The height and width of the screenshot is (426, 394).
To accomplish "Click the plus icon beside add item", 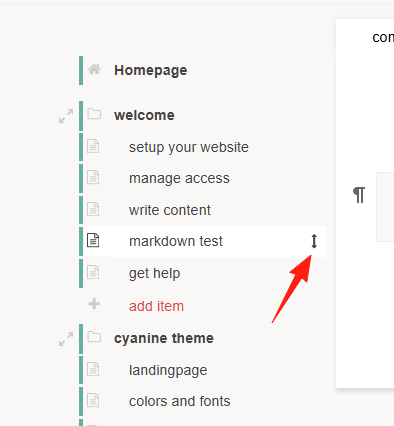I will [94, 304].
